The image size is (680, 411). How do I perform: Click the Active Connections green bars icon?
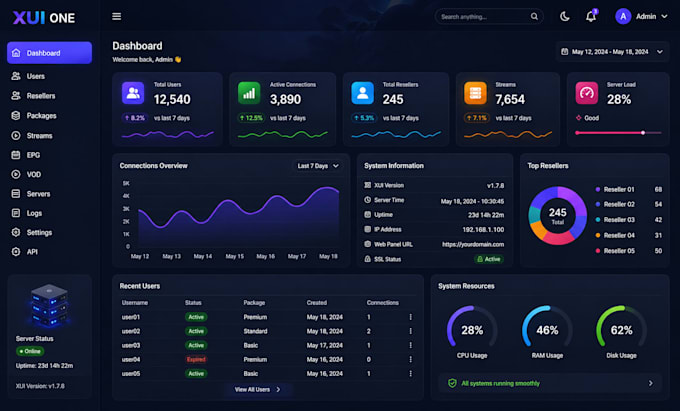point(249,93)
